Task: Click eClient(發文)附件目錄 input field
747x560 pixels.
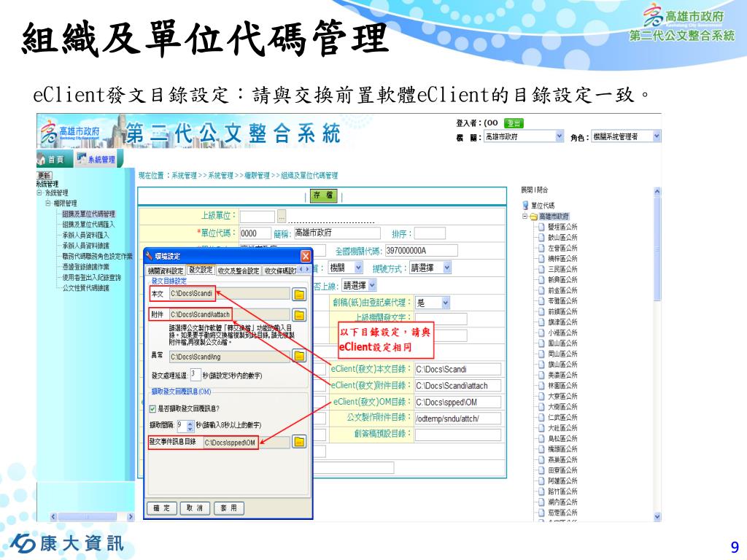Action: coord(458,386)
